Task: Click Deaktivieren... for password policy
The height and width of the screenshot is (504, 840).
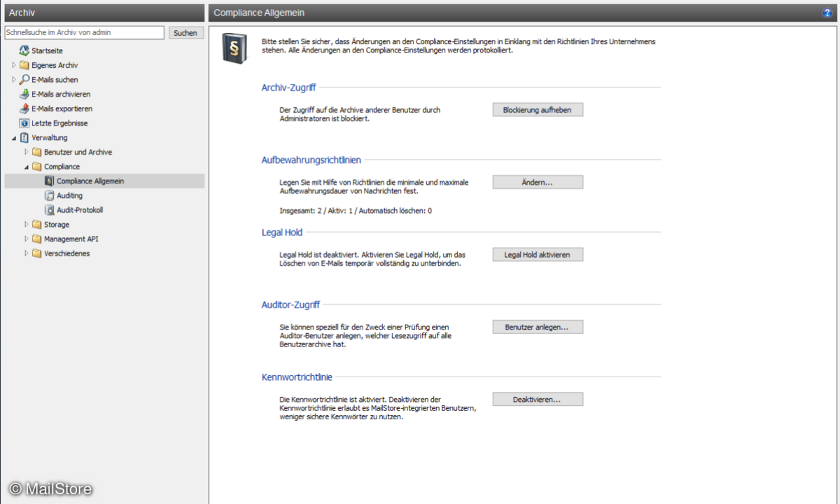Action: pyautogui.click(x=538, y=400)
